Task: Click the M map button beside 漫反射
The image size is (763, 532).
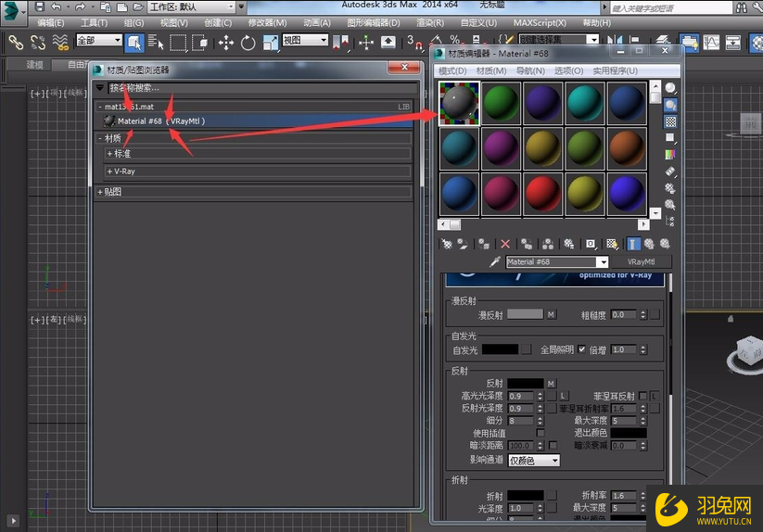Action: (551, 314)
